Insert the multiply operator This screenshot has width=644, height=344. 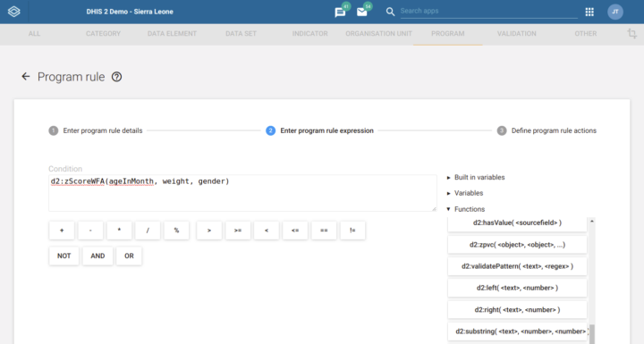pos(119,231)
